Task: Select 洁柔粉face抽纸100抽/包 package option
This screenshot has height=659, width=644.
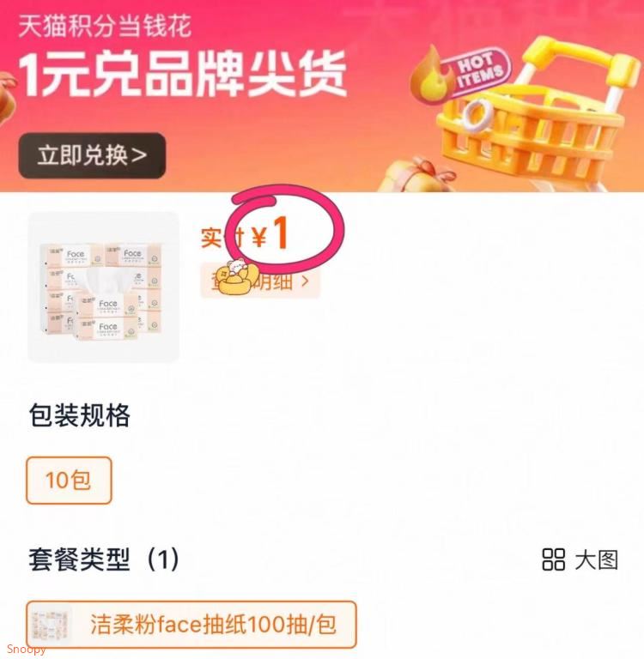Action: coord(191,625)
